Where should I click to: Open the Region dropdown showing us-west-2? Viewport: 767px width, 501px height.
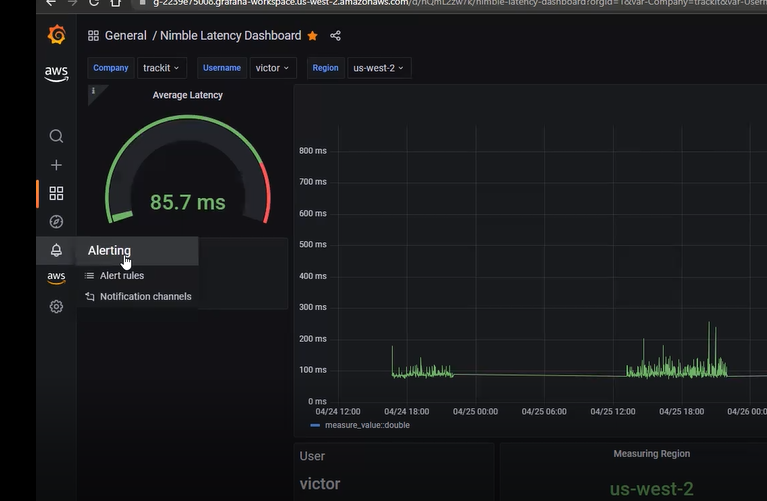coord(379,68)
